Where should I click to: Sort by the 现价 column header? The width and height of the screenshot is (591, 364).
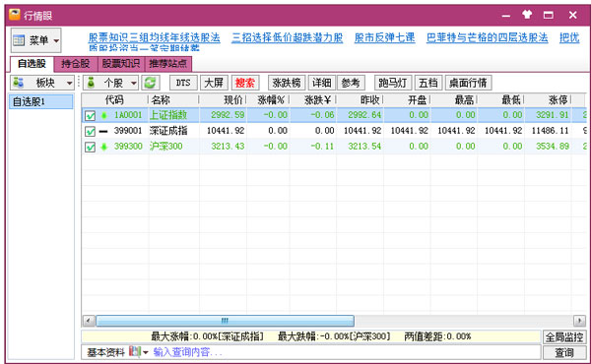tap(223, 100)
